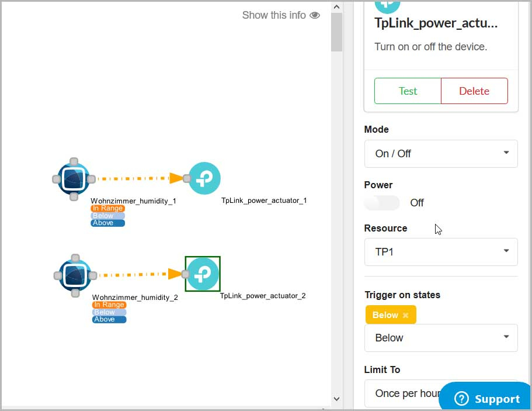This screenshot has width=532, height=411.
Task: Click Below state of Wohnzimmer_humidity_2
Action: tap(109, 312)
